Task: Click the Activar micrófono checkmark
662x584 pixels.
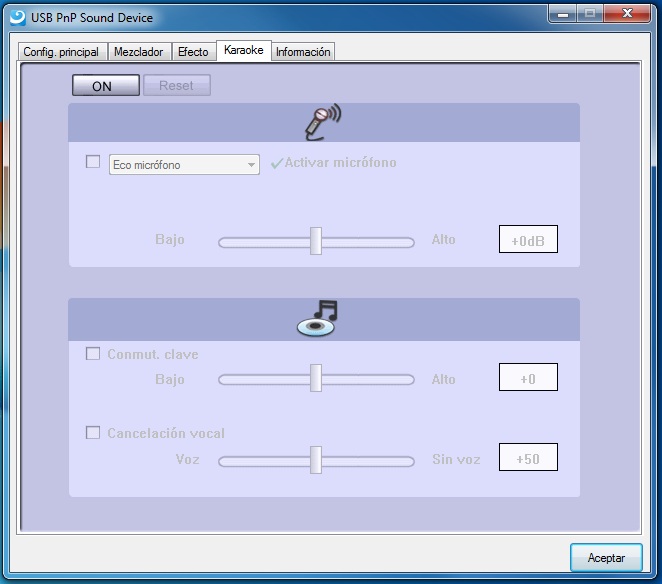Action: pos(277,163)
